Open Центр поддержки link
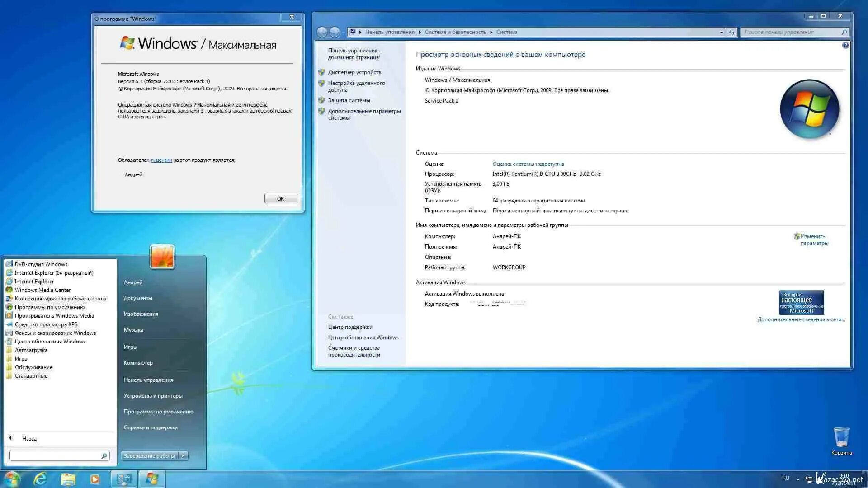The image size is (868, 488). point(350,327)
